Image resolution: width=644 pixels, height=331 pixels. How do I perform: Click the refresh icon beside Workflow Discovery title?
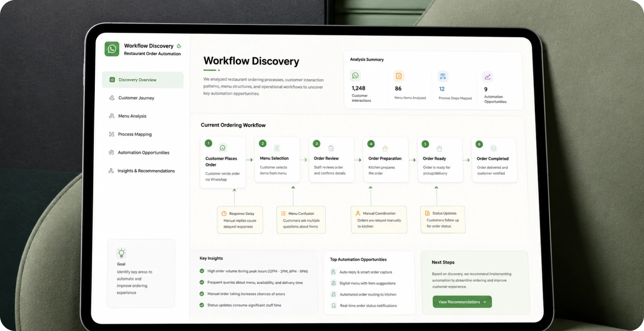(179, 46)
